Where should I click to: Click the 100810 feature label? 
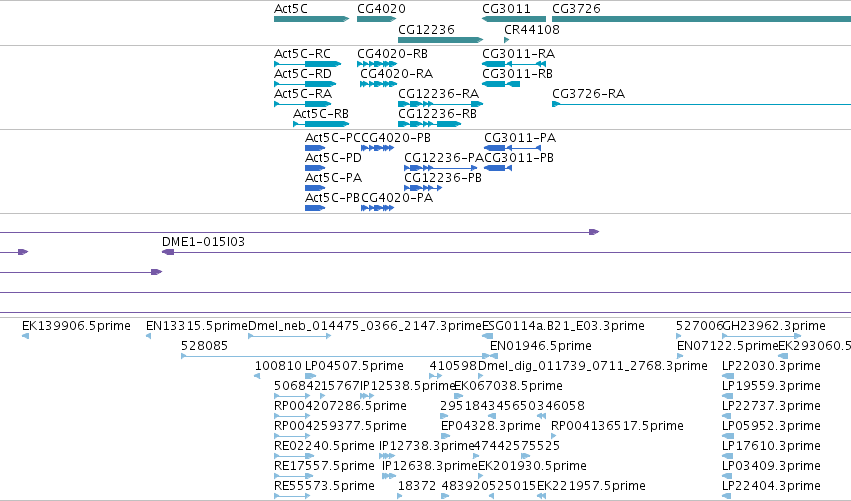tap(278, 366)
